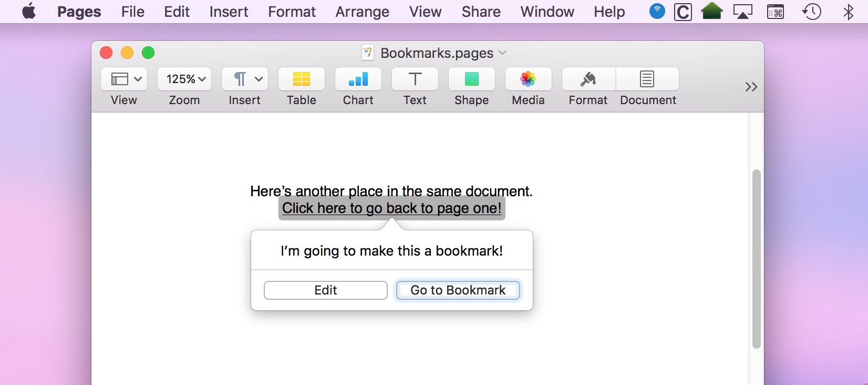Click the text 'Here's another place in the same document.'
This screenshot has width=868, height=385.
(391, 191)
